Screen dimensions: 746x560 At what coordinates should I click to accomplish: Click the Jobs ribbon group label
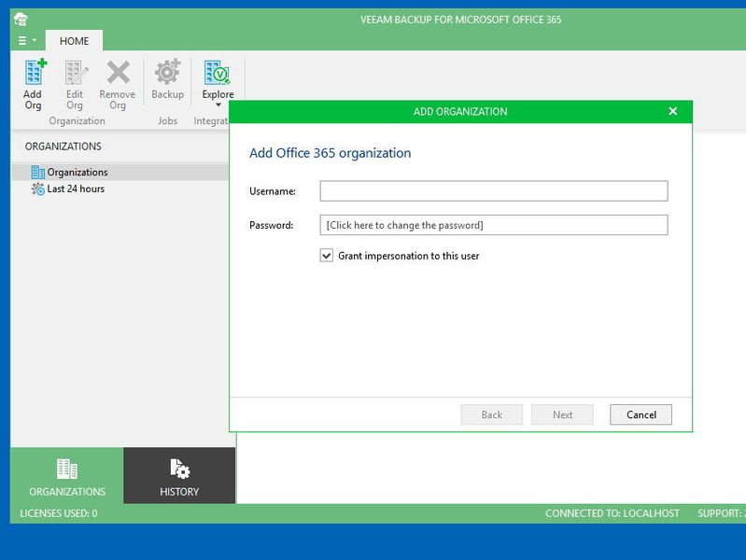point(167,120)
